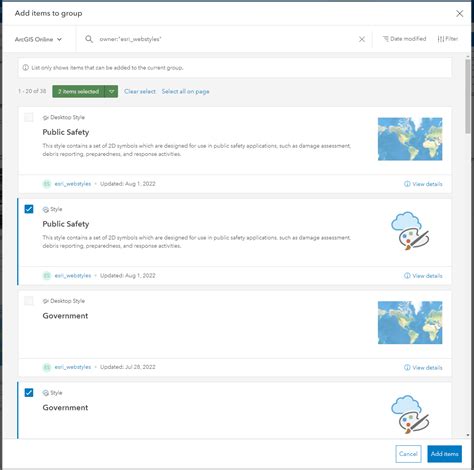The height and width of the screenshot is (470, 474).
Task: Uncheck the Style Public Safety item
Action: click(x=29, y=209)
